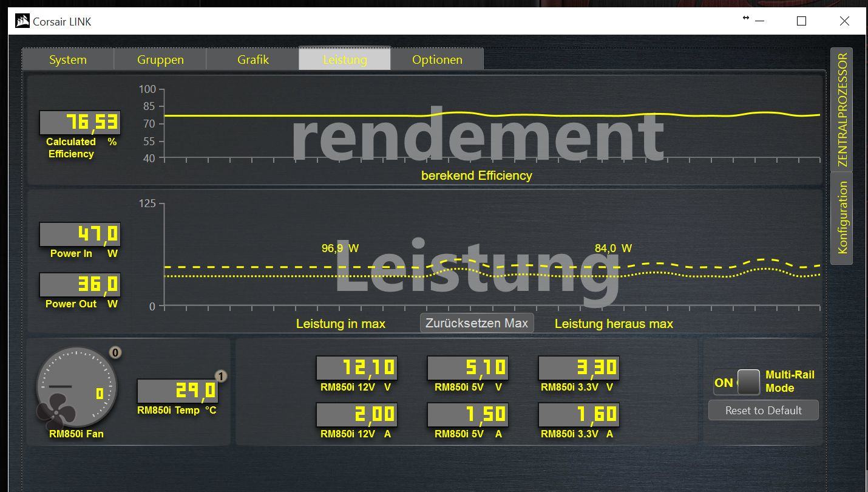Click the RM850i Temp display 29,0

177,391
